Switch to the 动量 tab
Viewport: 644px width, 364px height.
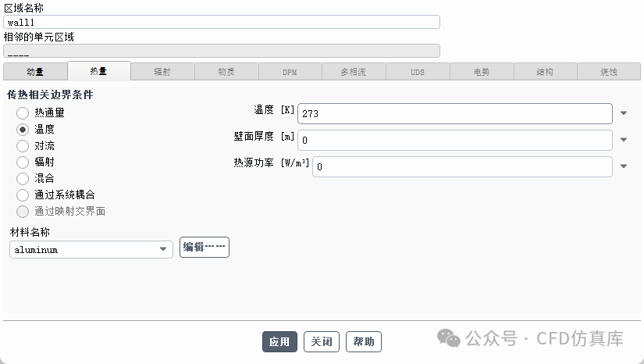click(35, 72)
